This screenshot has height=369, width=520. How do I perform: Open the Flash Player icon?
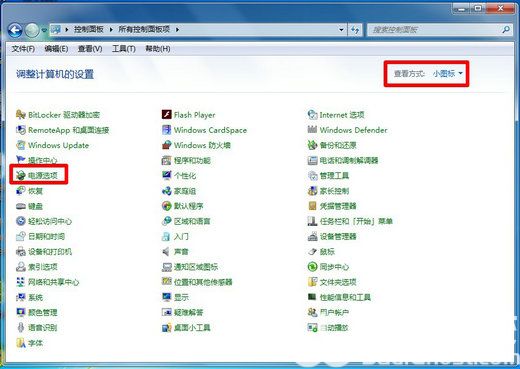click(x=166, y=115)
